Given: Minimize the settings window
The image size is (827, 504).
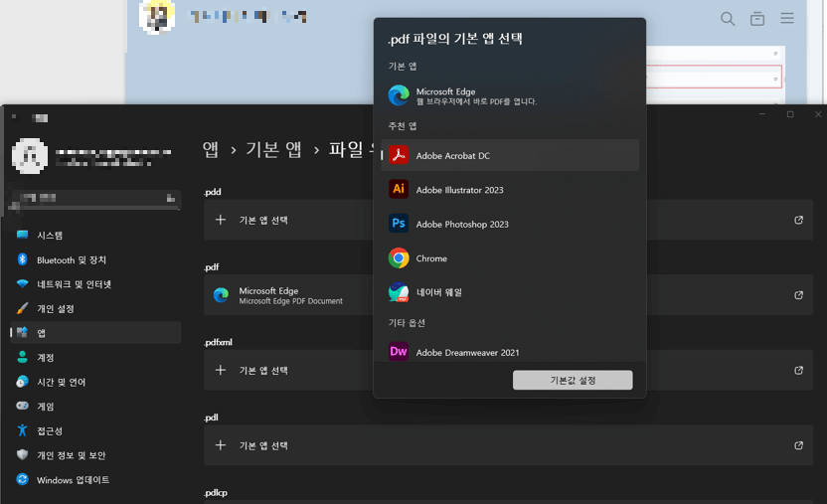Looking at the screenshot, I should [x=762, y=114].
